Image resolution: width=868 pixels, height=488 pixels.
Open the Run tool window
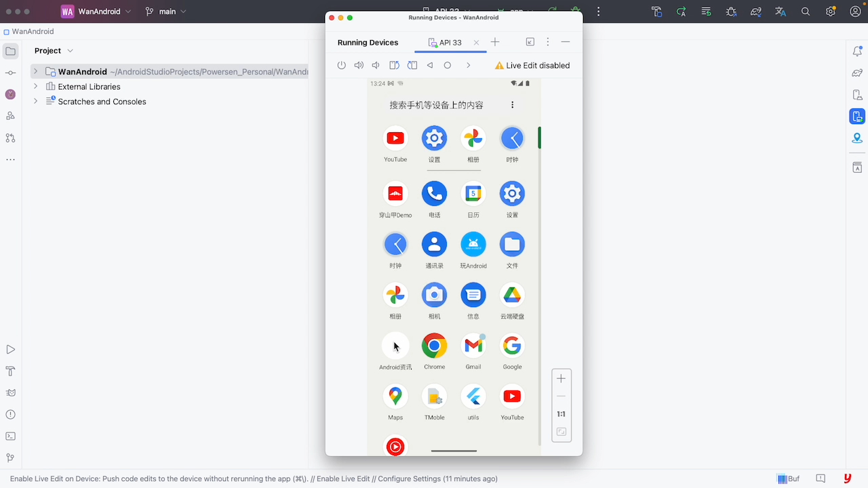click(10, 350)
